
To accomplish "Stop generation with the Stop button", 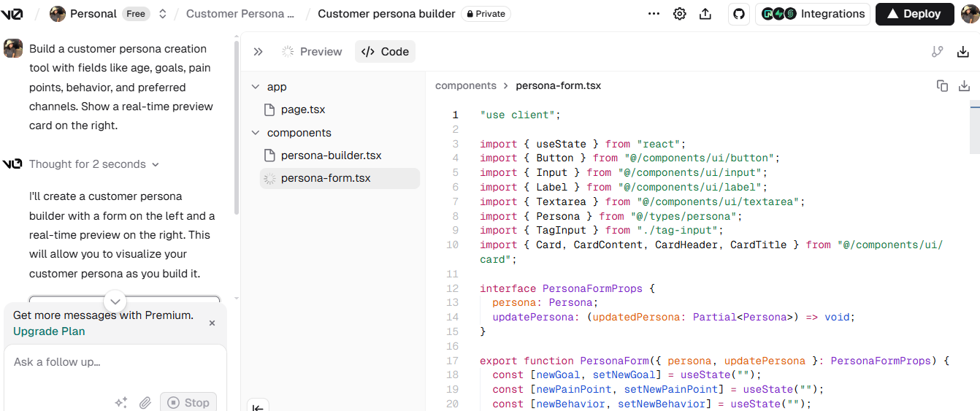I will click(188, 402).
